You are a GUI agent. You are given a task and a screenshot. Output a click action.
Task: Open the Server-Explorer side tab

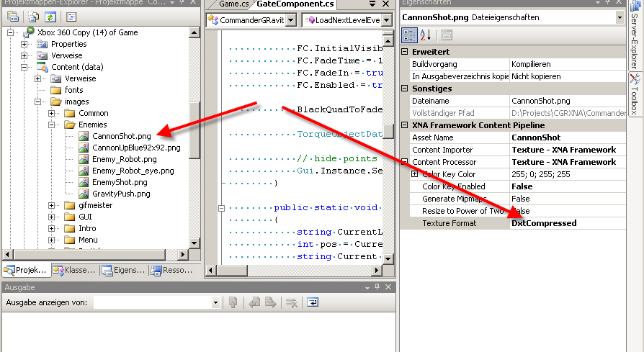[635, 36]
